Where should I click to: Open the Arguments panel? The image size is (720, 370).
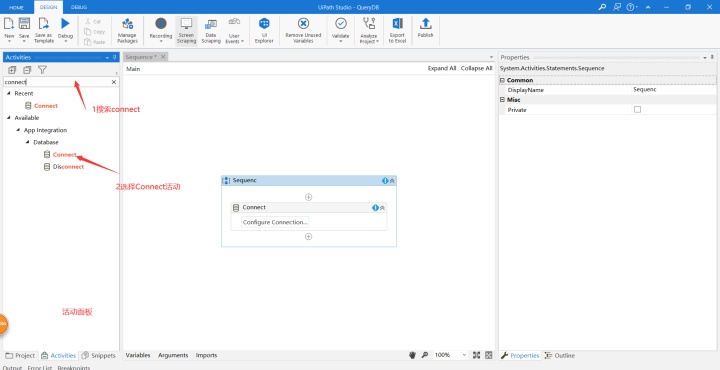pos(173,355)
